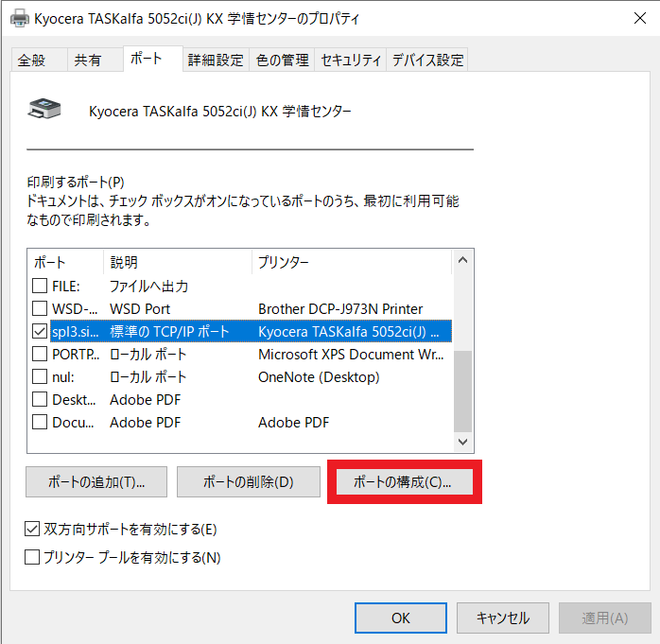Enable プリンター プールを有効にする checkbox
660x644 pixels.
coord(32,557)
